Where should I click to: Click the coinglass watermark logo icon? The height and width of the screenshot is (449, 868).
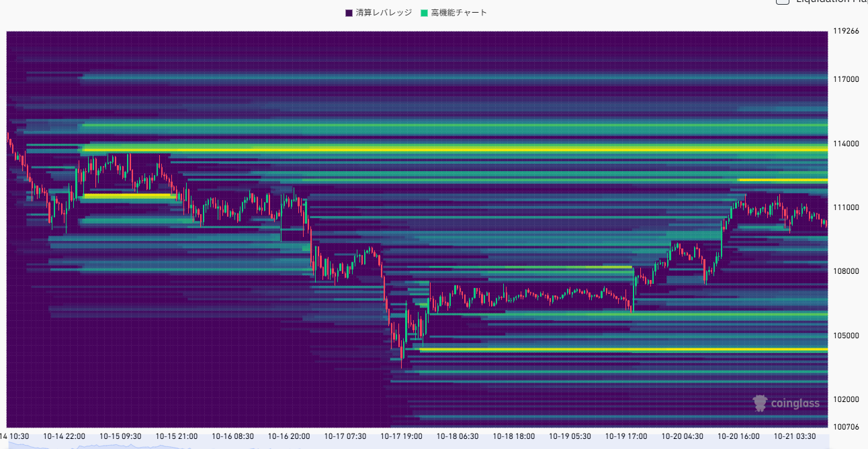tap(760, 403)
